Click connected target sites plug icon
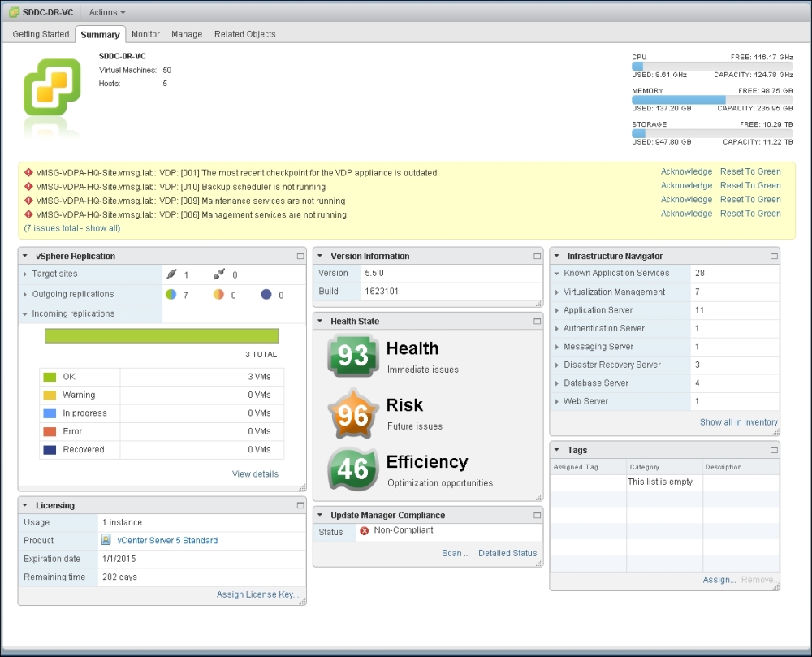 171,274
